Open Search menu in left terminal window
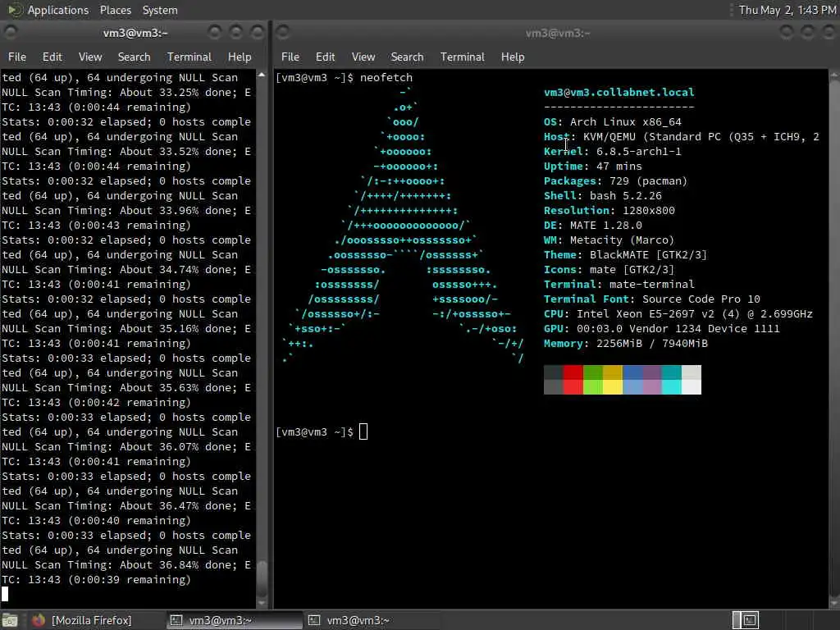Screen dimensions: 840x630 [134, 57]
